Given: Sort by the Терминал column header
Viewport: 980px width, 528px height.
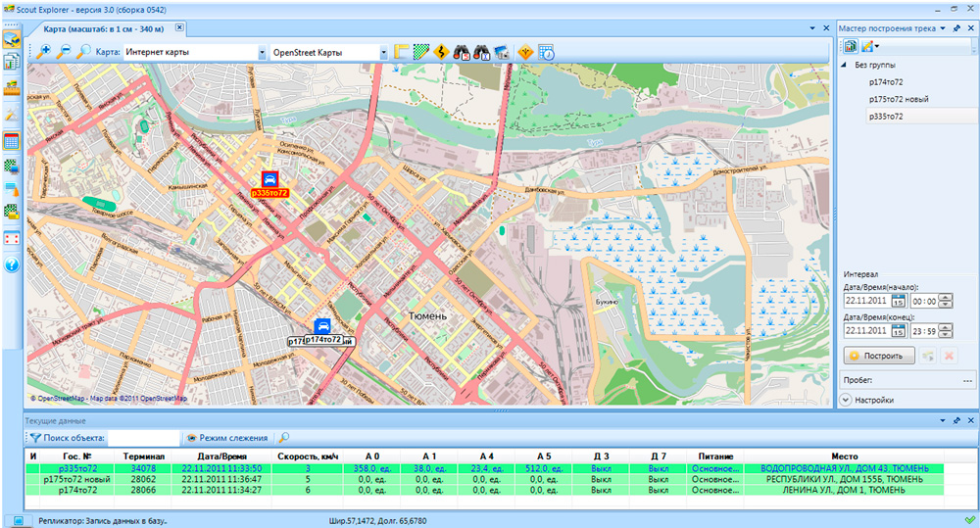Looking at the screenshot, I should [x=144, y=456].
